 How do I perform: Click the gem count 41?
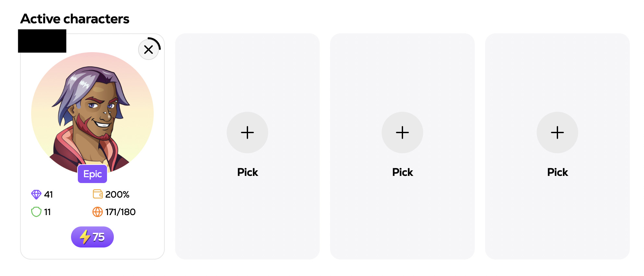point(48,194)
